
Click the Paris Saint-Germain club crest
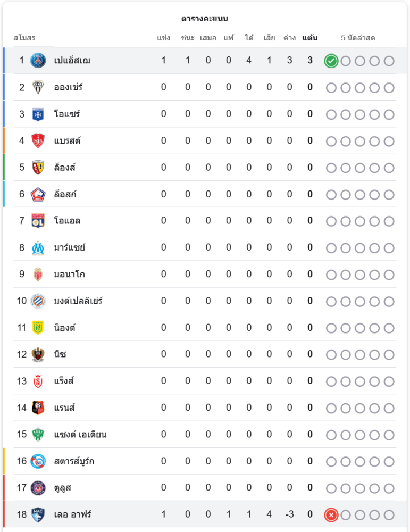[38, 61]
